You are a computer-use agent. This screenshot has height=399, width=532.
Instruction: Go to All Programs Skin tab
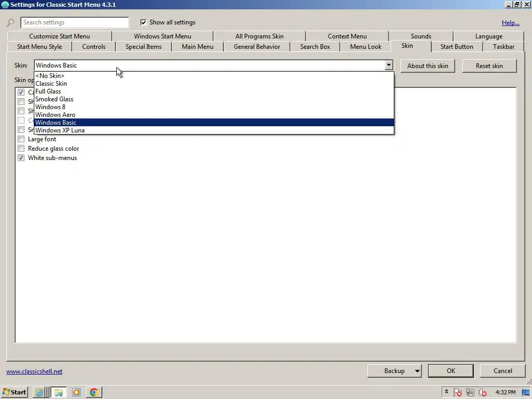pyautogui.click(x=259, y=36)
